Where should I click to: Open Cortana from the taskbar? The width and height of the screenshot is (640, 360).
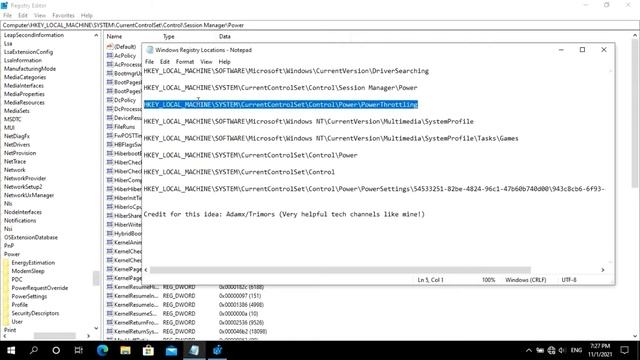tap(56, 350)
